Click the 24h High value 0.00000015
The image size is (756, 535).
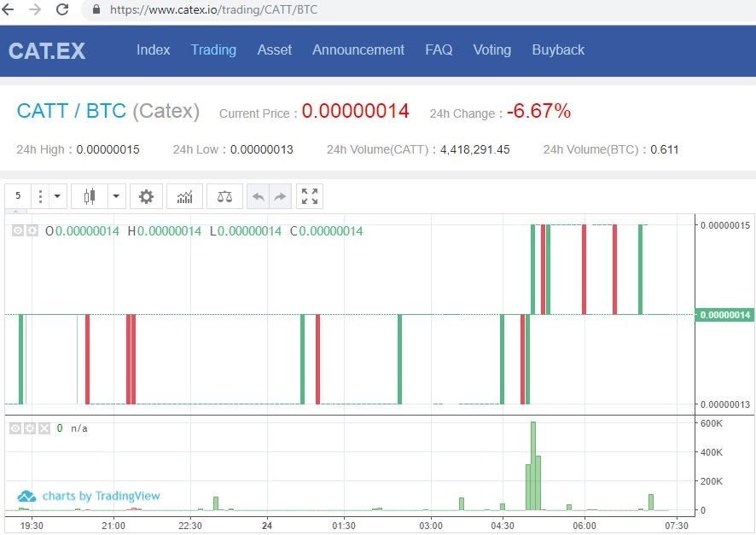[108, 149]
